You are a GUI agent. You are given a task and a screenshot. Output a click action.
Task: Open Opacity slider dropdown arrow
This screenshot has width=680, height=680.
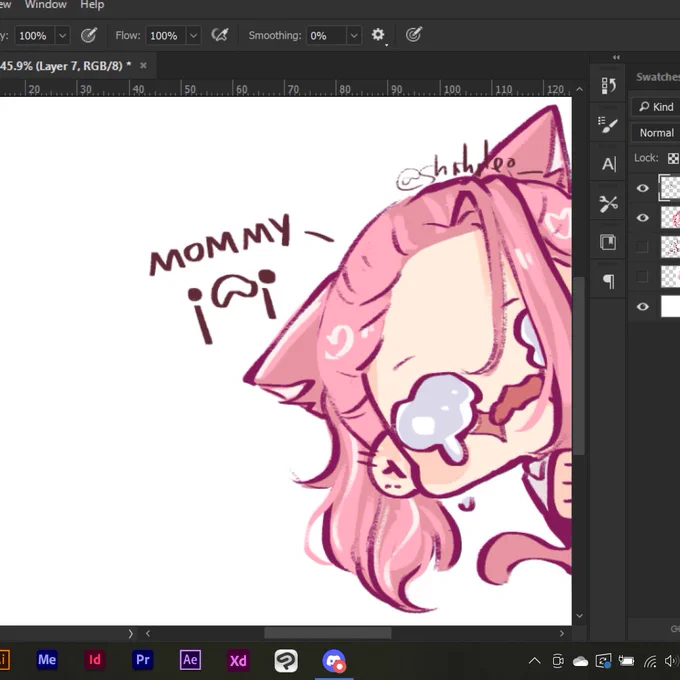click(x=62, y=36)
